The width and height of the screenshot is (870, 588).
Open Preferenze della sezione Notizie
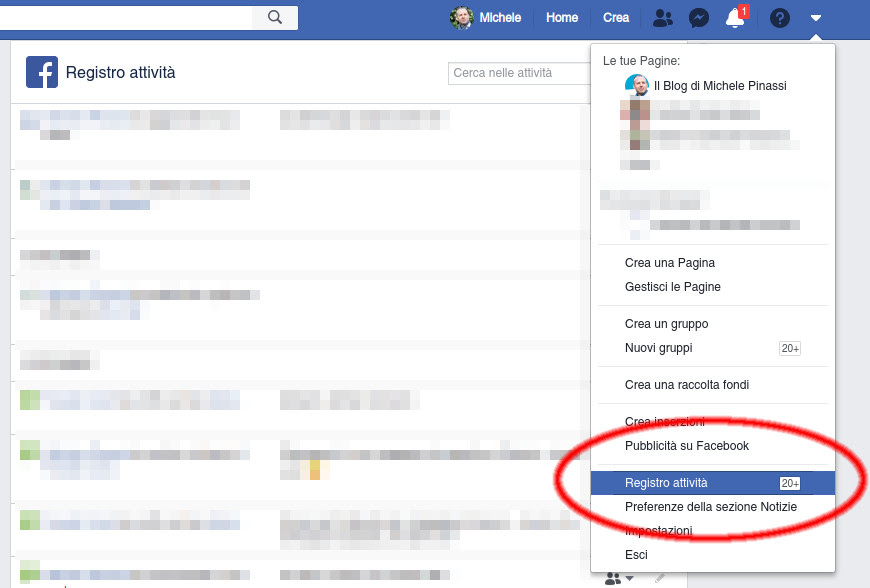pyautogui.click(x=711, y=507)
